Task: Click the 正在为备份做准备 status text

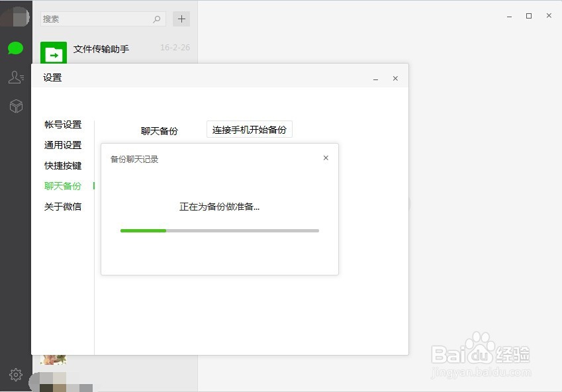Action: pos(219,207)
